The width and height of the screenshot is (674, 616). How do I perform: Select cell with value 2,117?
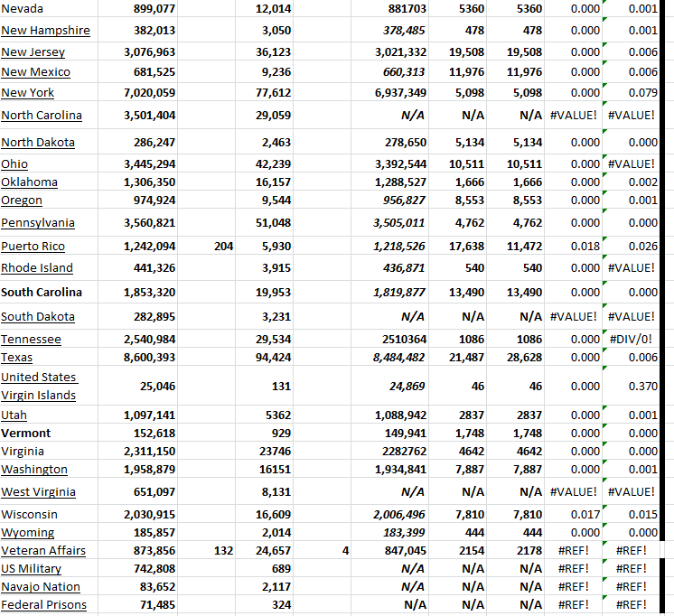(264, 586)
